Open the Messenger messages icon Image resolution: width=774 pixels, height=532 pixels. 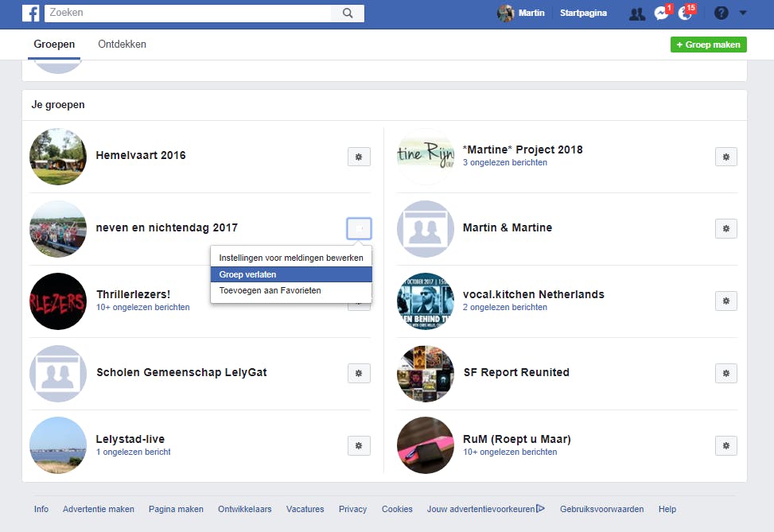(662, 13)
